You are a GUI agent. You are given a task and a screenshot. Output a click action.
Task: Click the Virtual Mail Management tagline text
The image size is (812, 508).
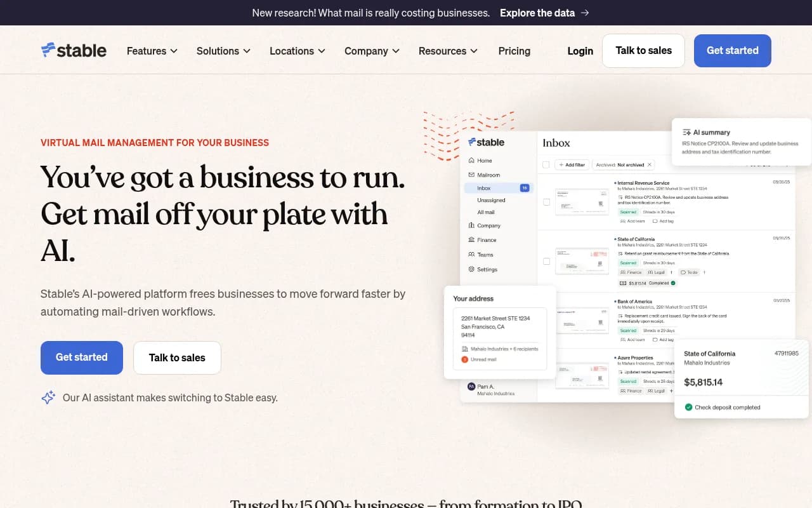click(155, 143)
